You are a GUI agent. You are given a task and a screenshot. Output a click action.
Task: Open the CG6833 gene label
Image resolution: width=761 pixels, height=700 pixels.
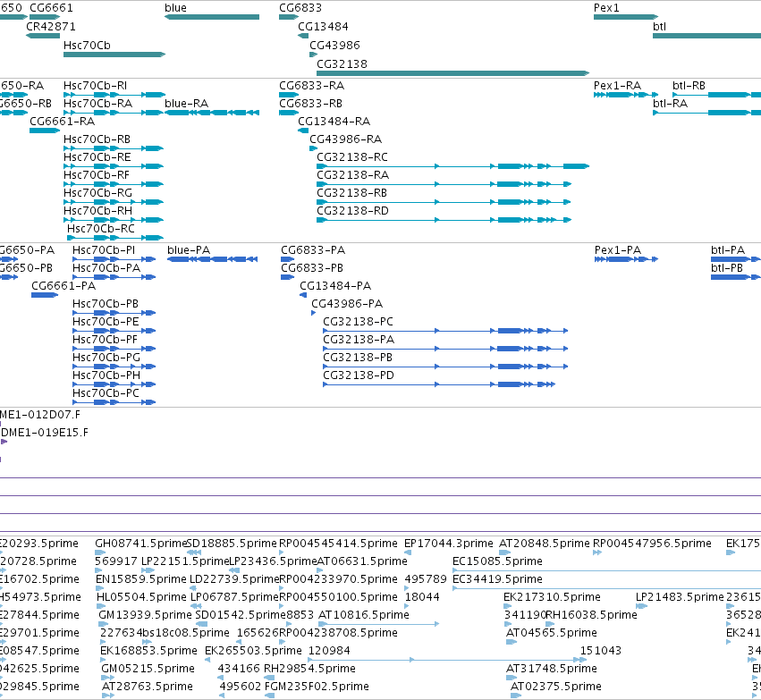pos(300,8)
